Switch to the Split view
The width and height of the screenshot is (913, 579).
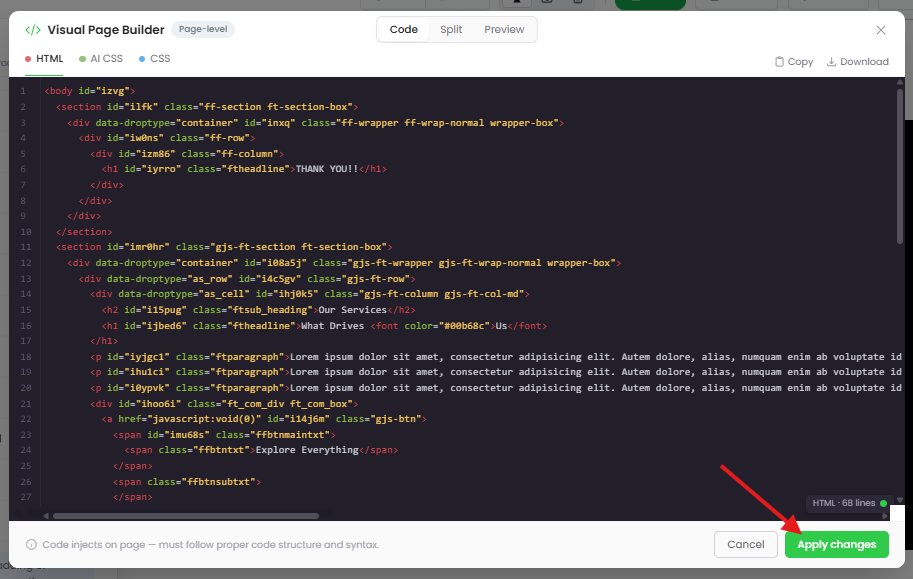[x=451, y=29]
